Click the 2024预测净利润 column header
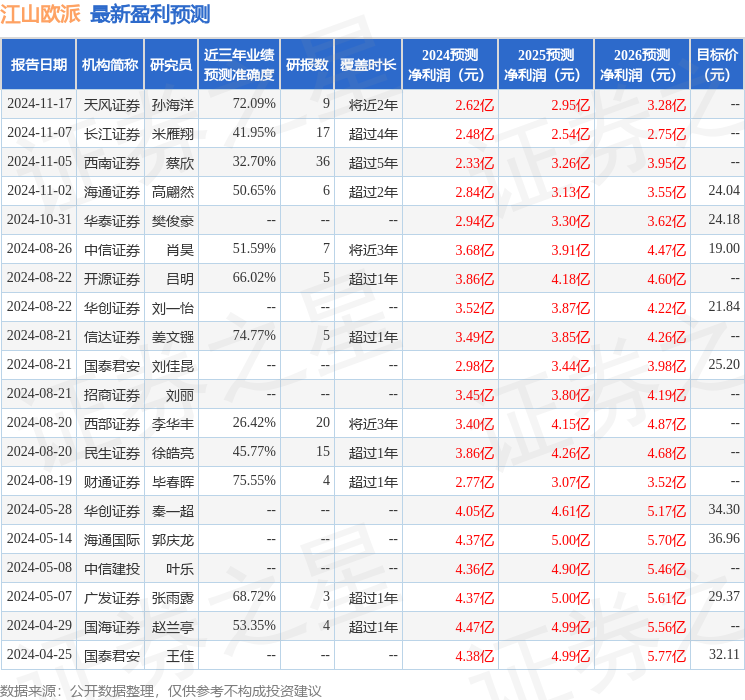 click(x=450, y=65)
